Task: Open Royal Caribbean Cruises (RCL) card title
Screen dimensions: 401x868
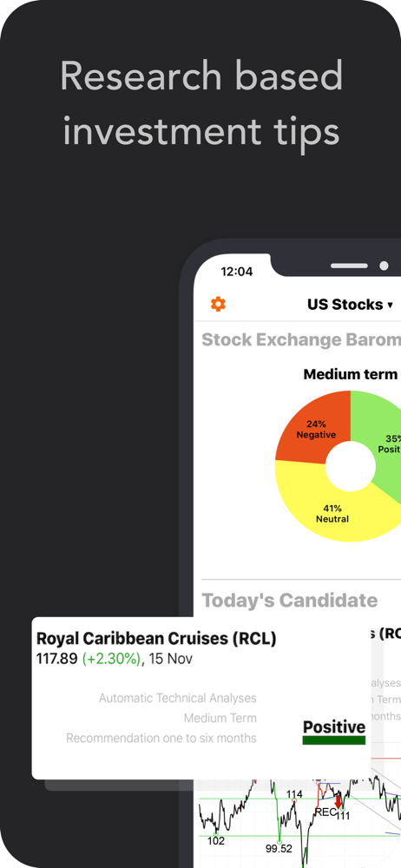Action: 156,638
